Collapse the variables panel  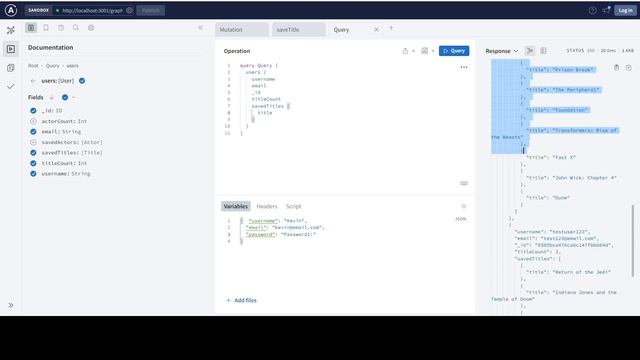[x=464, y=206]
